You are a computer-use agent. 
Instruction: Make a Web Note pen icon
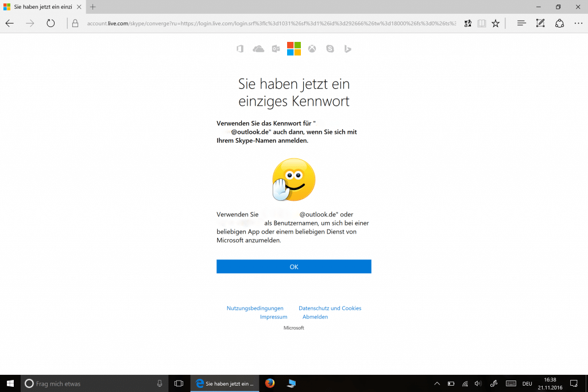click(x=540, y=23)
